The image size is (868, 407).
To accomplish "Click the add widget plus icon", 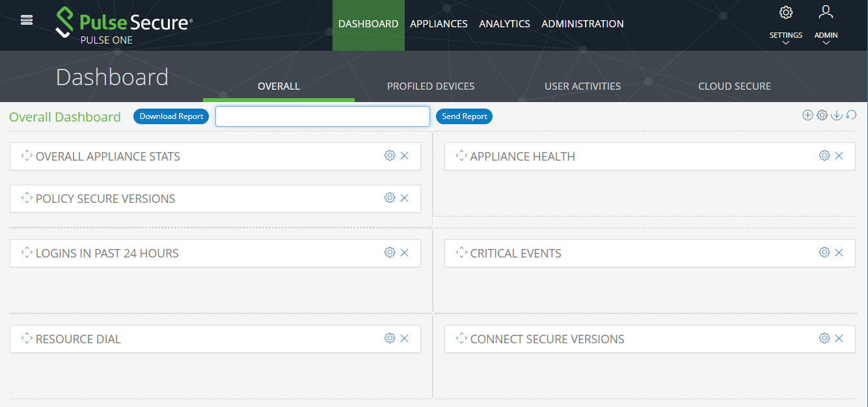I will click(x=807, y=115).
